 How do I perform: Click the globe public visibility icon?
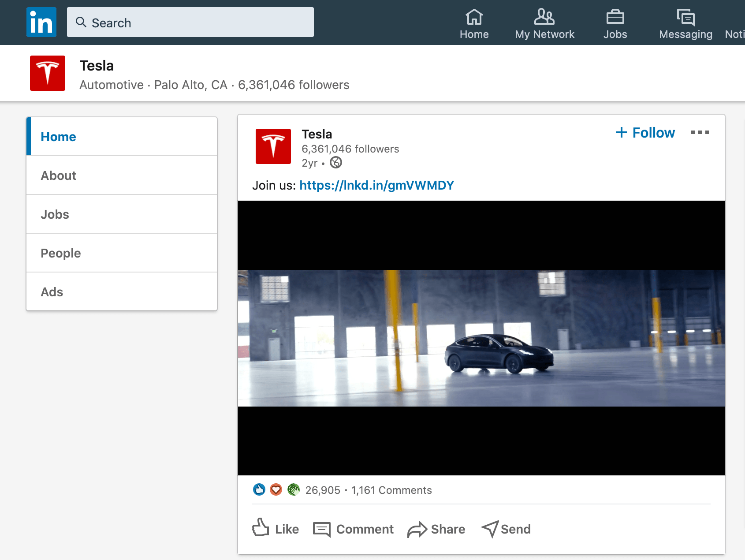pyautogui.click(x=336, y=163)
